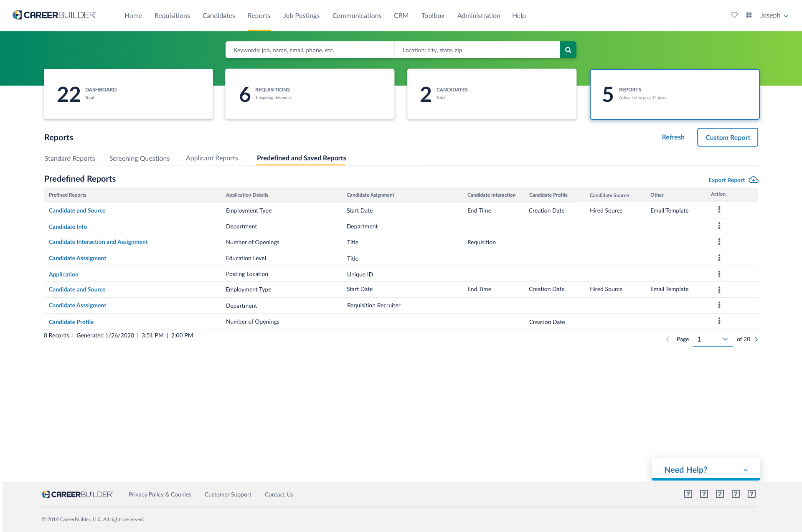
Task: Click the Custom Report button
Action: click(728, 137)
